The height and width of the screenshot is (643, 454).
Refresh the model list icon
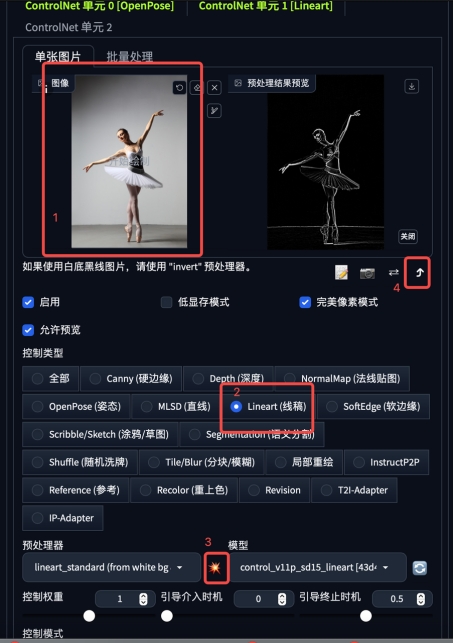[419, 568]
